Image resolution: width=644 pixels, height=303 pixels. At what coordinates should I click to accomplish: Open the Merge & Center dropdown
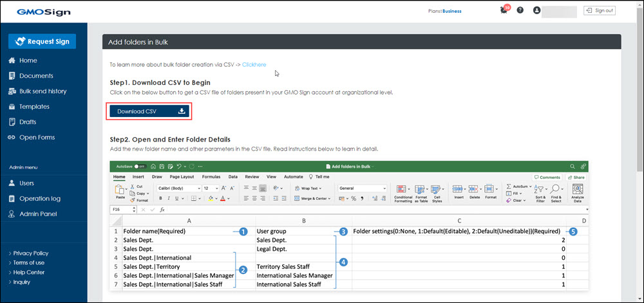313,198
